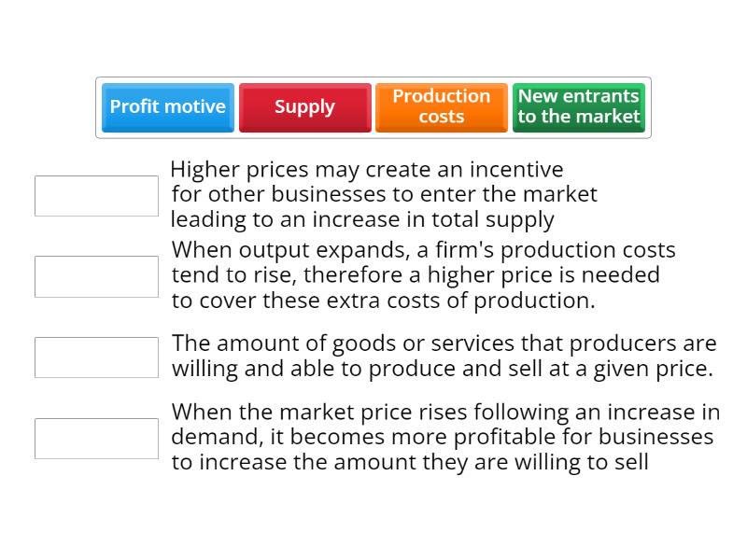The width and height of the screenshot is (747, 560).
Task: Click the red colored Supply card
Action: point(304,106)
